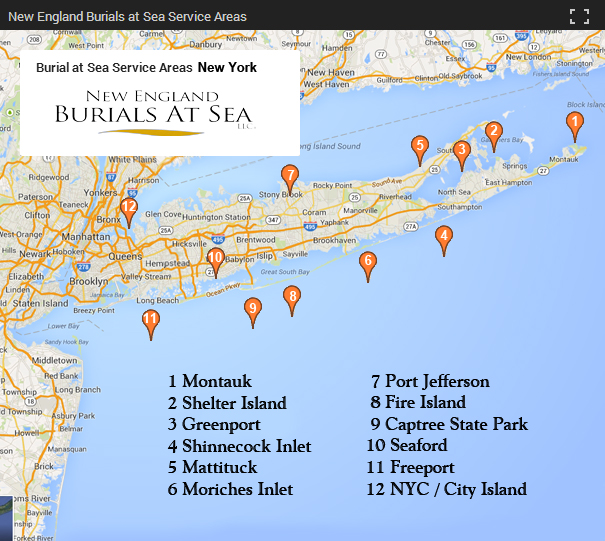Click the orange marker labeled 3
Image resolution: width=605 pixels, height=541 pixels.
click(461, 153)
